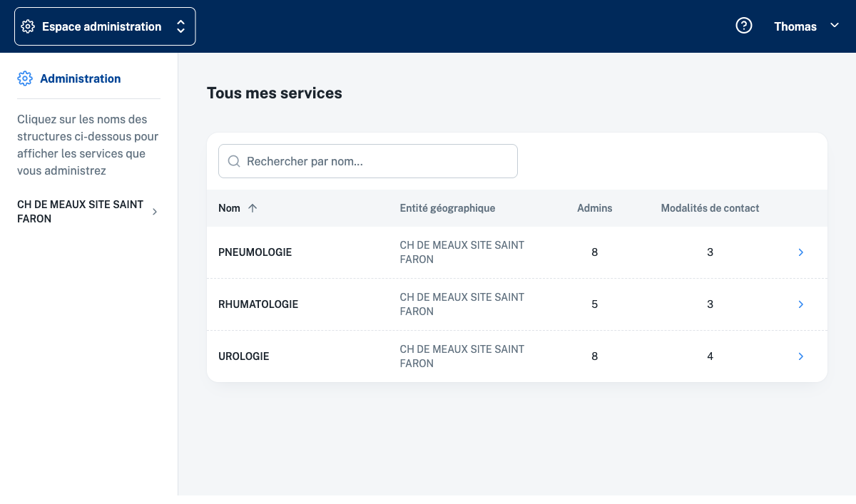This screenshot has height=504, width=856.
Task: Open UROLOGIE using its row chevron
Action: click(800, 356)
